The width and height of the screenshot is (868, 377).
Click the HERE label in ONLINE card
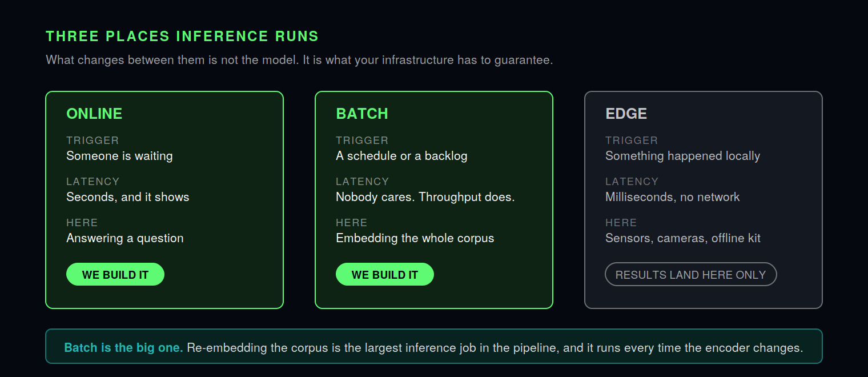click(82, 223)
